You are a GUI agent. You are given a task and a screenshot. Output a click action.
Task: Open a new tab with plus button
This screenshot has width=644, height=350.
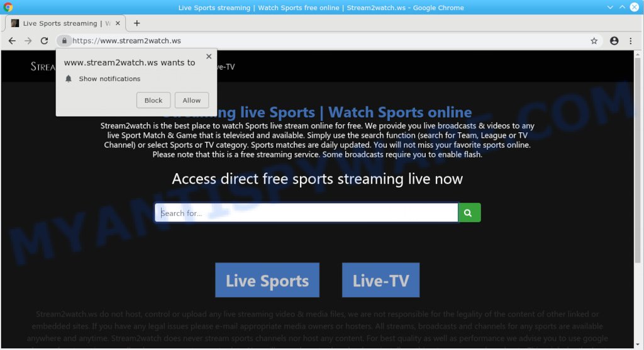coord(136,23)
